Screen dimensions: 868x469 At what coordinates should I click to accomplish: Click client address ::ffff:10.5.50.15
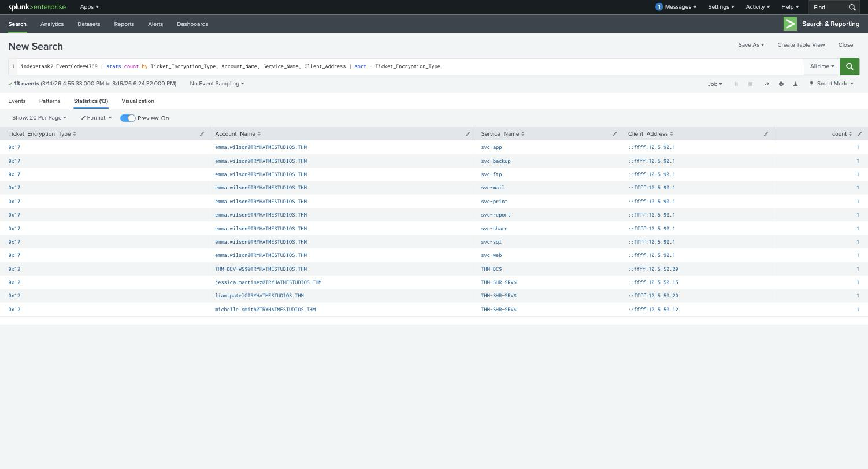point(653,282)
